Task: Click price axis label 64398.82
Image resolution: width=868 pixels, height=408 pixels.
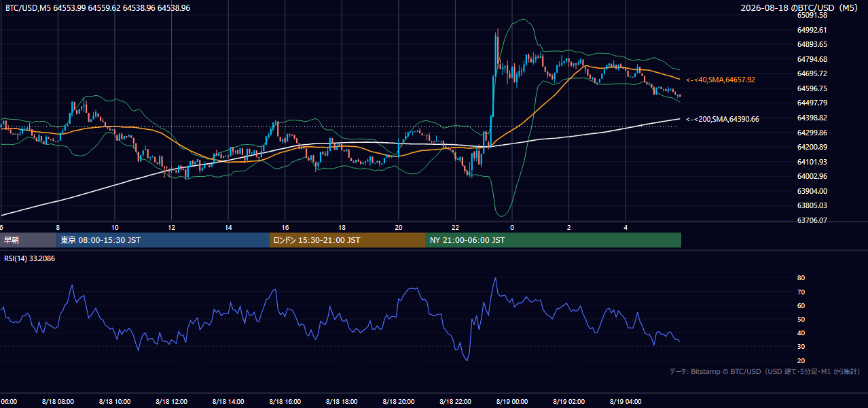Action: 812,118
